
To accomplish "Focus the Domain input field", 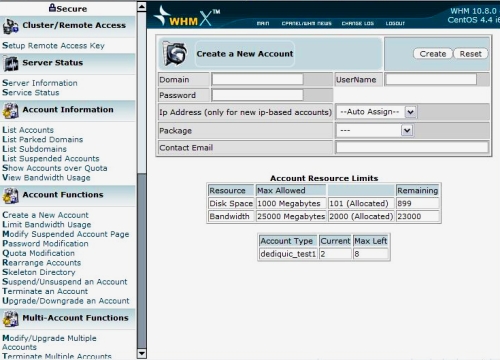I will coord(257,79).
